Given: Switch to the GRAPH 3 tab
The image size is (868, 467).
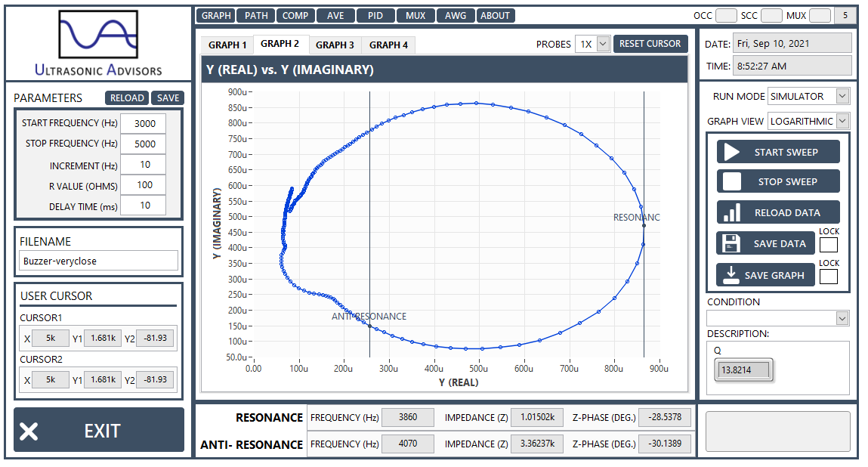Looking at the screenshot, I should (335, 45).
